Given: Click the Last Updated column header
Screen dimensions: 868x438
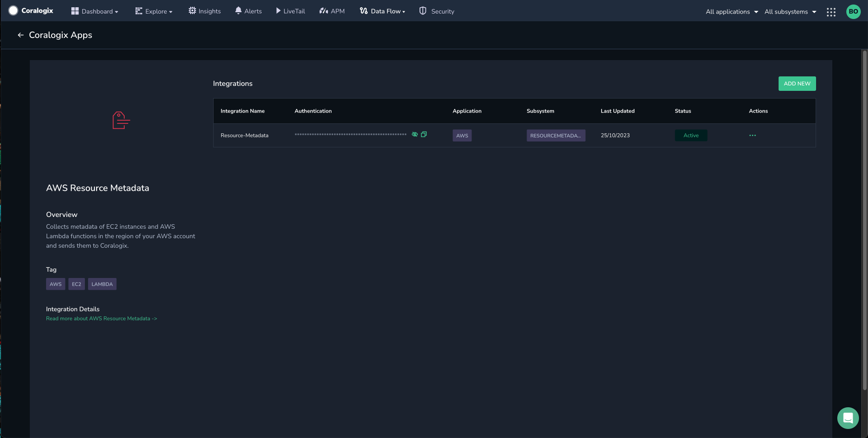Looking at the screenshot, I should (617, 111).
